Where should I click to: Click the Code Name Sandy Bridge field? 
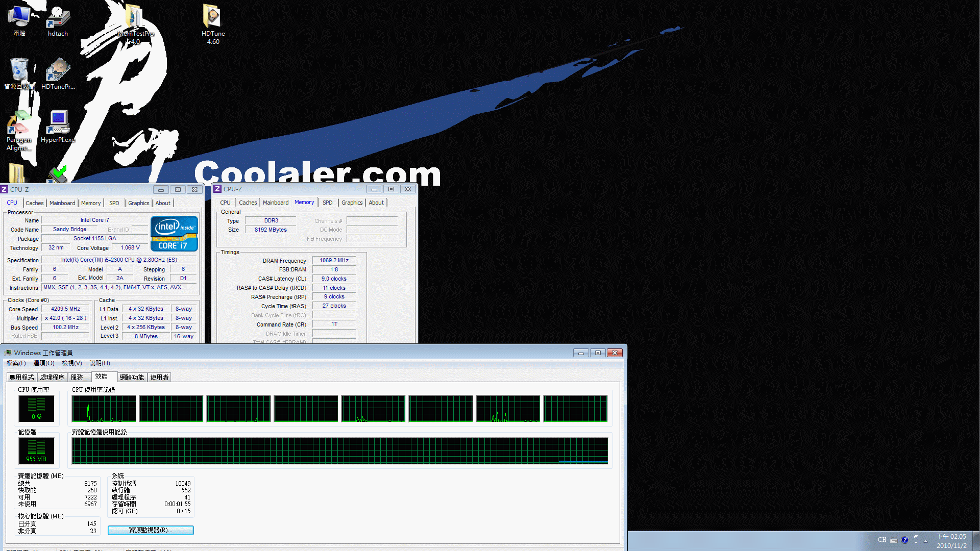coord(69,229)
